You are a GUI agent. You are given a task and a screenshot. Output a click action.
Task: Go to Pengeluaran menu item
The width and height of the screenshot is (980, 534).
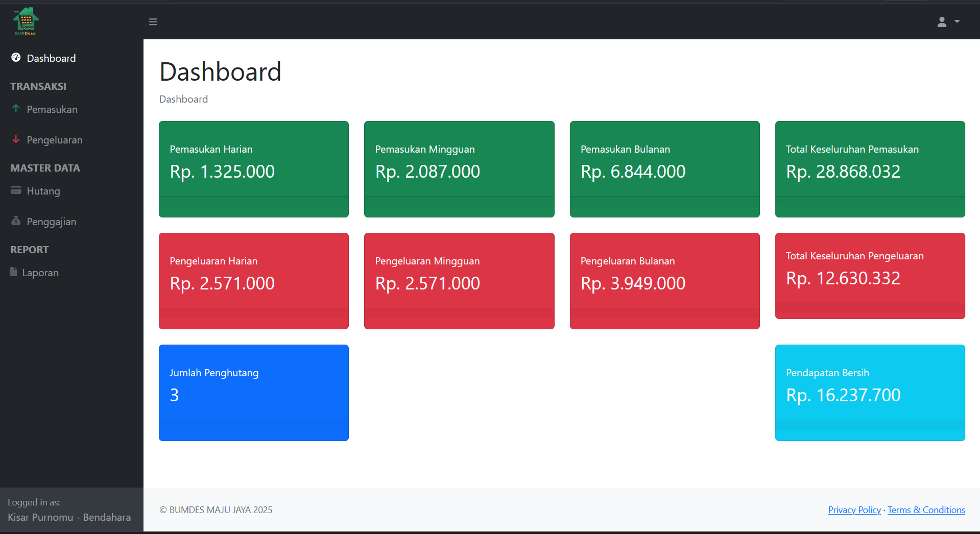point(55,140)
